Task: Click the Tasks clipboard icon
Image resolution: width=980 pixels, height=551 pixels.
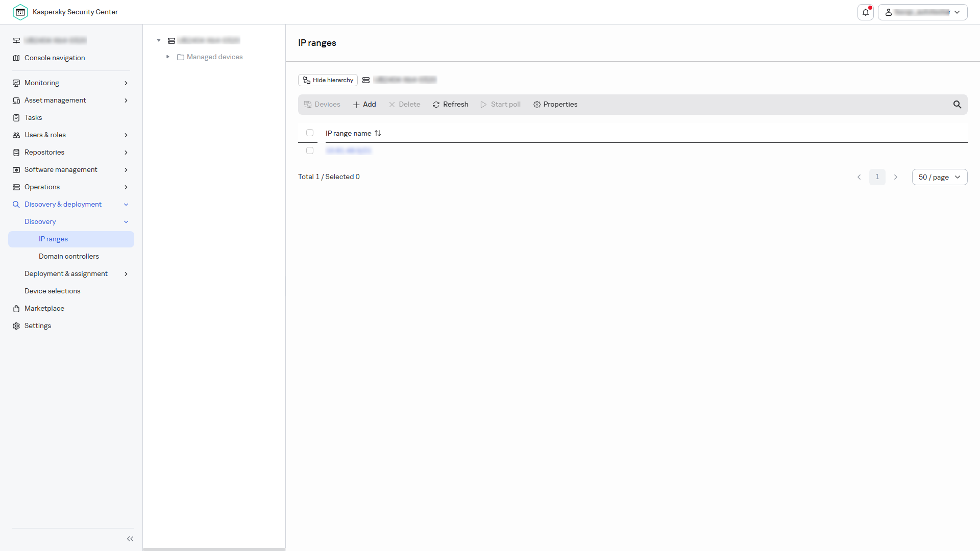Action: (x=16, y=118)
